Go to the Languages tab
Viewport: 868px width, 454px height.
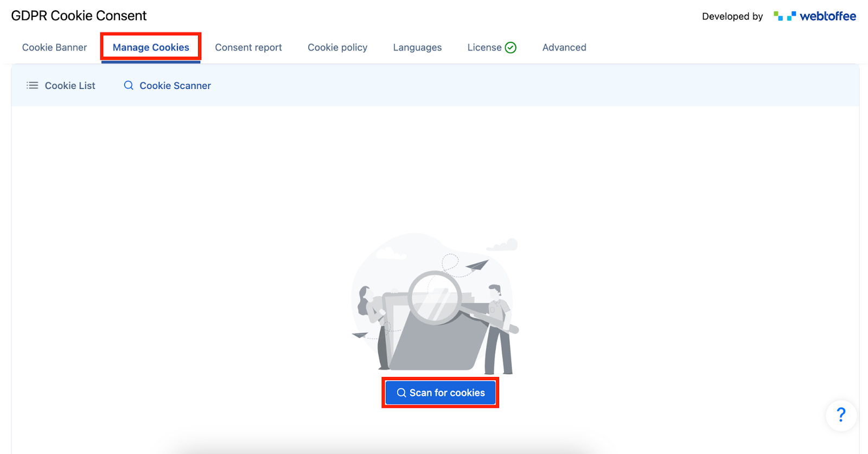point(417,48)
